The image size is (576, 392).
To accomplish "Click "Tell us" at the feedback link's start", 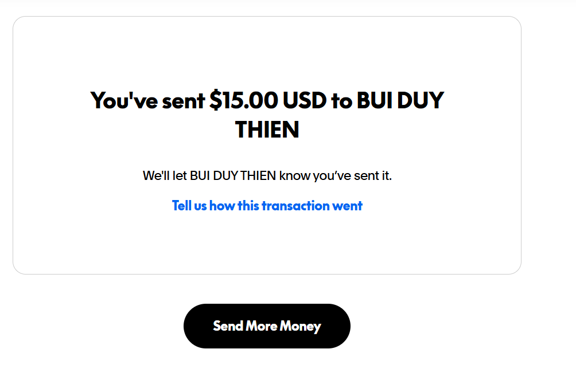I will click(189, 206).
